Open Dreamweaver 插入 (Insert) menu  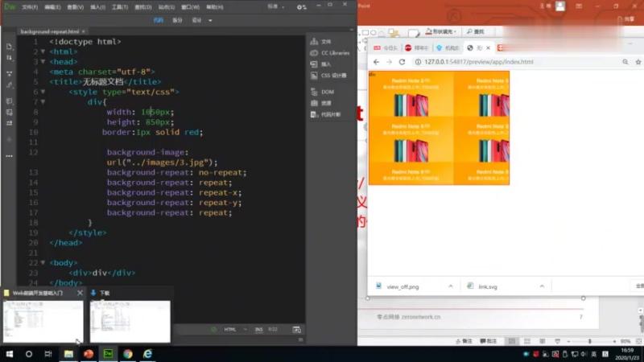tap(97, 7)
